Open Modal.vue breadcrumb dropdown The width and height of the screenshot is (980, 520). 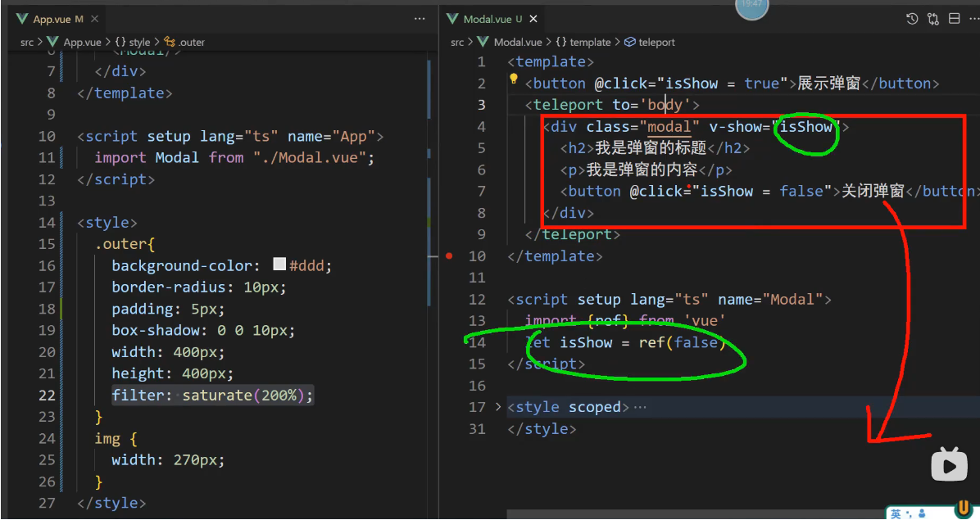tap(510, 42)
